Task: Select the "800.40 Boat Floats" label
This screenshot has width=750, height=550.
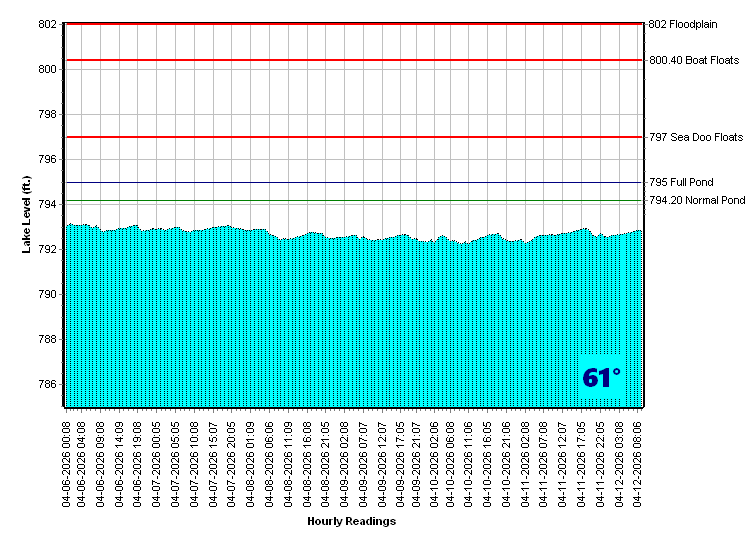Action: click(x=694, y=60)
